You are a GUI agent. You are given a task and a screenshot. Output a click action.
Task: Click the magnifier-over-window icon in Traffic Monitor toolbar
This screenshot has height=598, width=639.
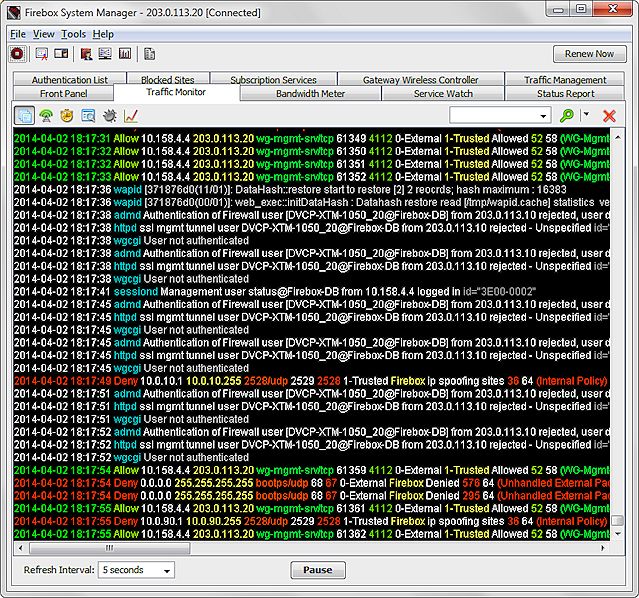tap(88, 116)
